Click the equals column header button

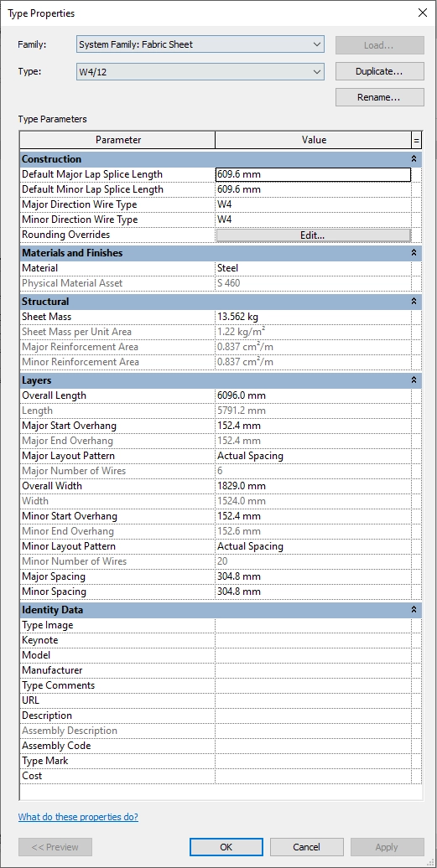[417, 140]
